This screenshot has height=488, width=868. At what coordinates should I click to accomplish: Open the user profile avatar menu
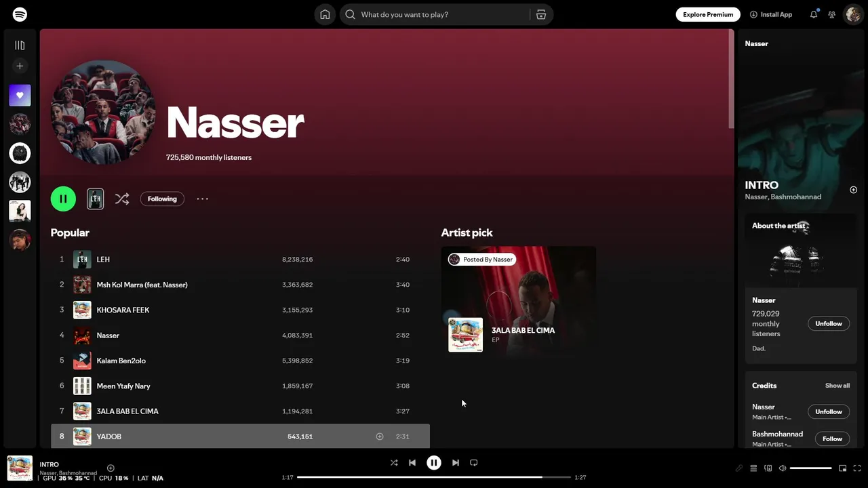(x=853, y=14)
